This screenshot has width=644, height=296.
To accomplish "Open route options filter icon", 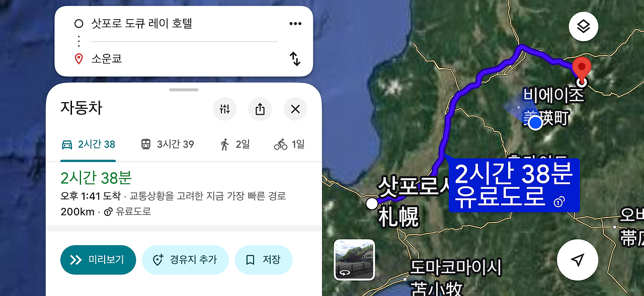I will [x=224, y=109].
